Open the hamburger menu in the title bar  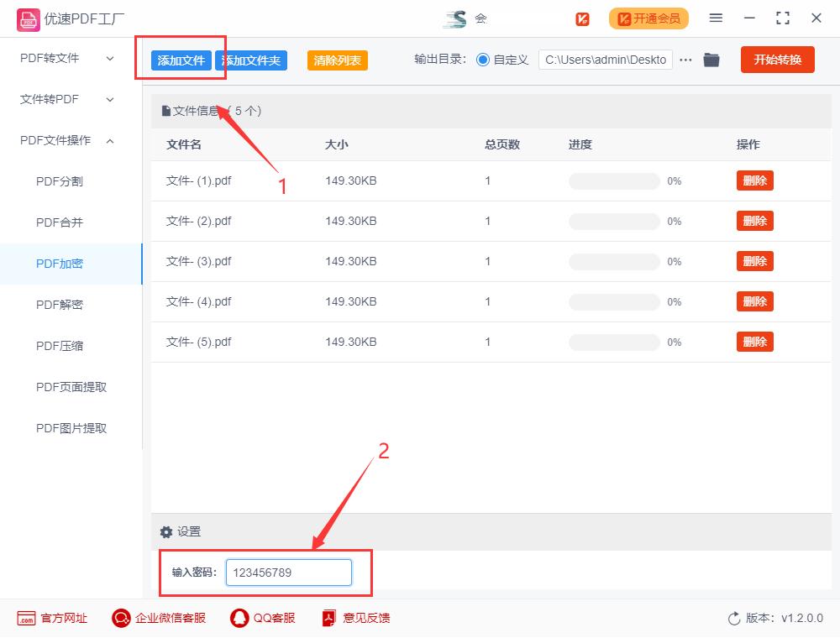(x=716, y=18)
